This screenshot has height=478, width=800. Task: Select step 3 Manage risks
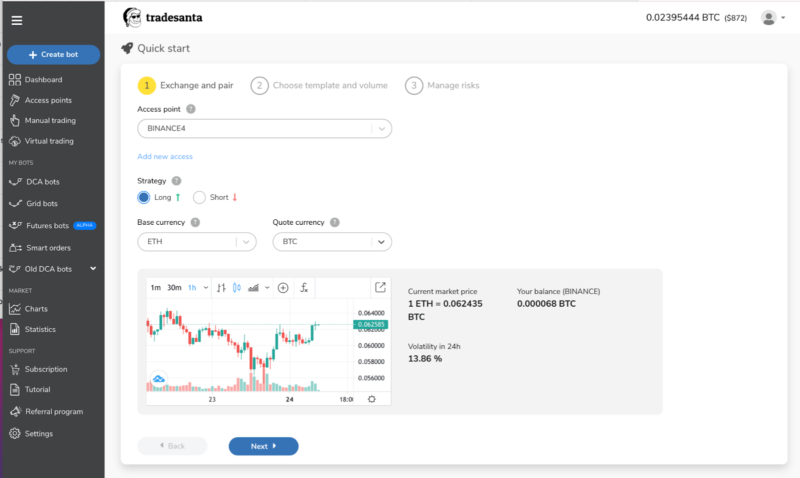442,85
